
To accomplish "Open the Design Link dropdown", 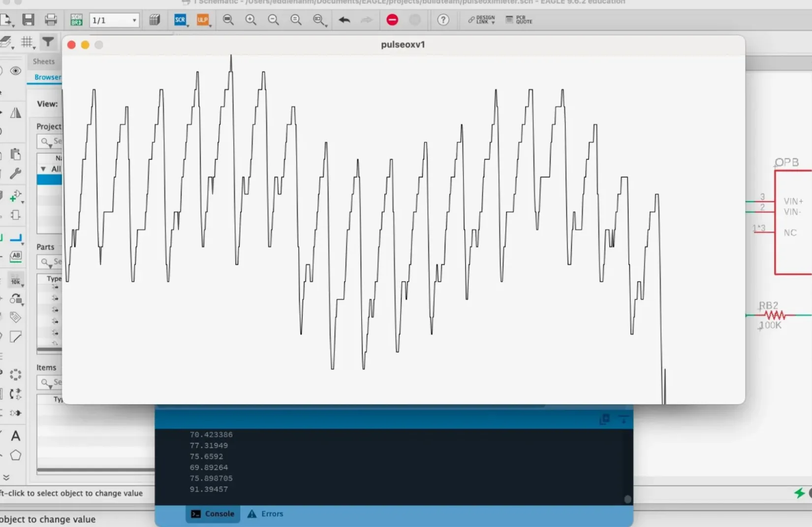I will pos(481,20).
